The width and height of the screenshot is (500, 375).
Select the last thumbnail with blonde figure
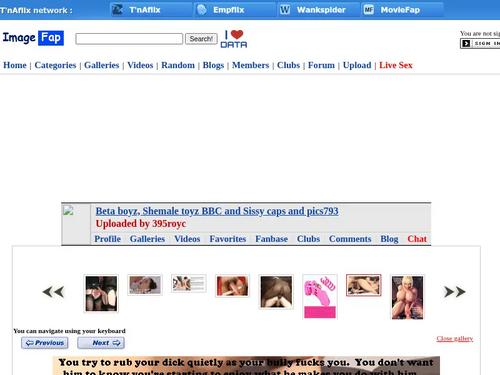[x=407, y=297]
